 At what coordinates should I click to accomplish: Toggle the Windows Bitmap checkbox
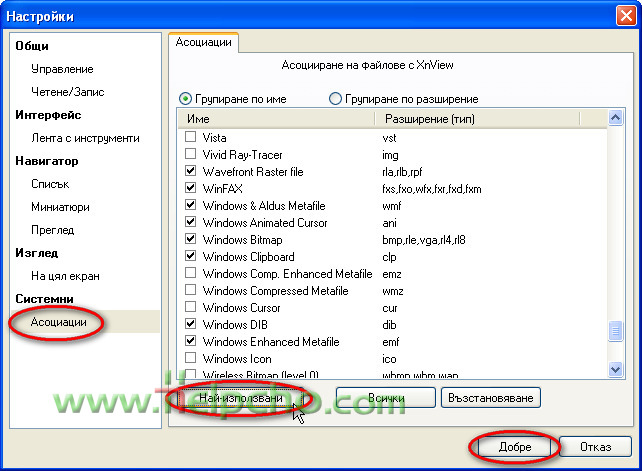(190, 238)
